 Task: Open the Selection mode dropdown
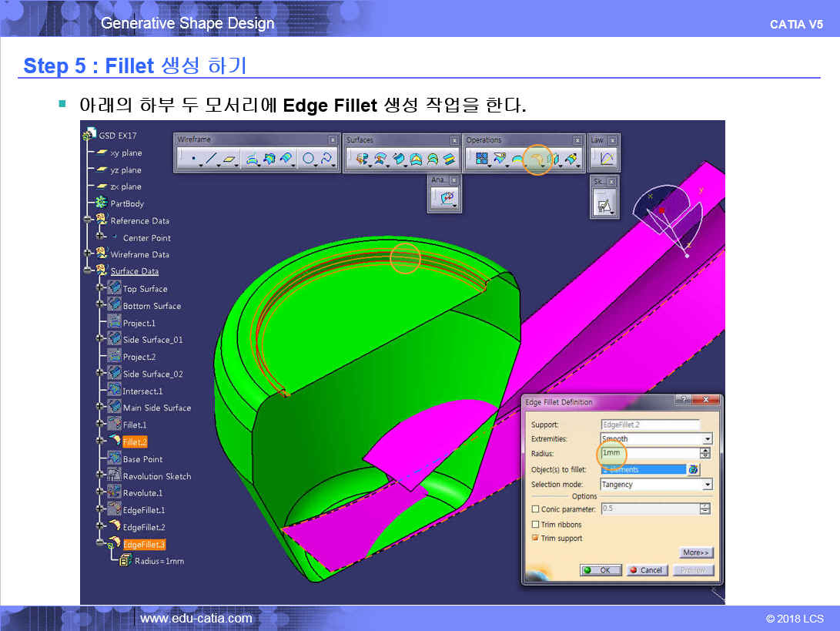(x=707, y=485)
